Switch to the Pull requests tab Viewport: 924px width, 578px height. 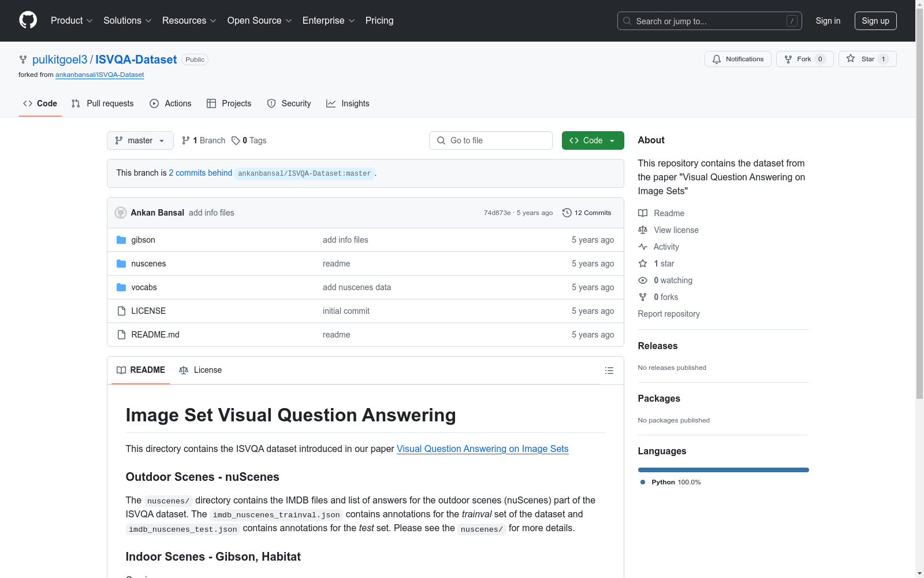103,103
